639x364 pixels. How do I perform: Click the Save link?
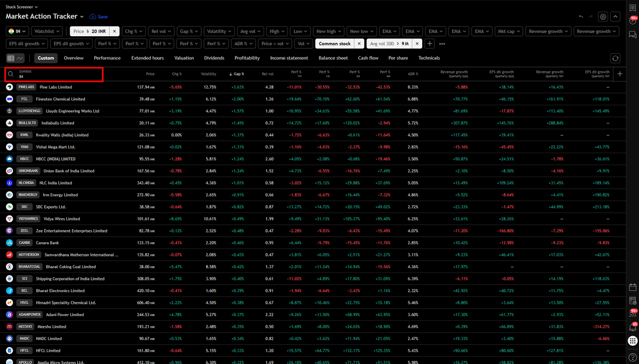point(103,16)
